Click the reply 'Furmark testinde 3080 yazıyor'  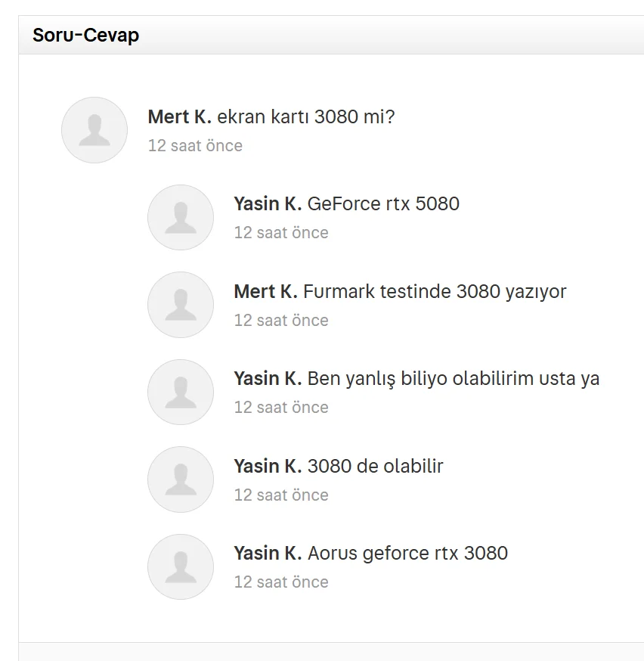pos(435,292)
